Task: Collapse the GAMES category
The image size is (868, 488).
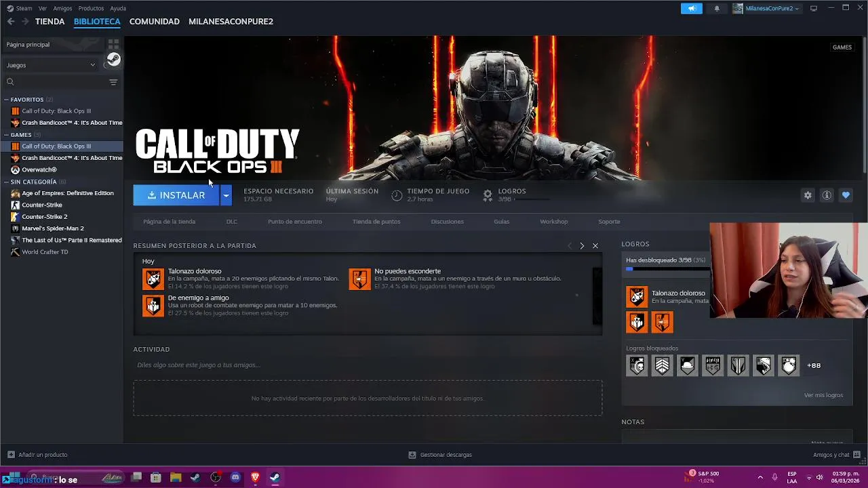Action: point(7,135)
